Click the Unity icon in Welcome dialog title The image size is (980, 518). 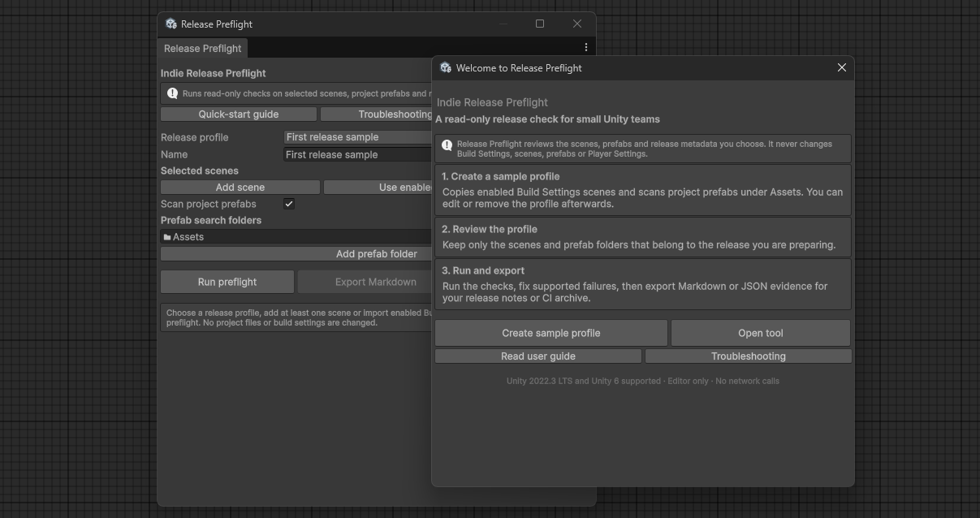446,68
